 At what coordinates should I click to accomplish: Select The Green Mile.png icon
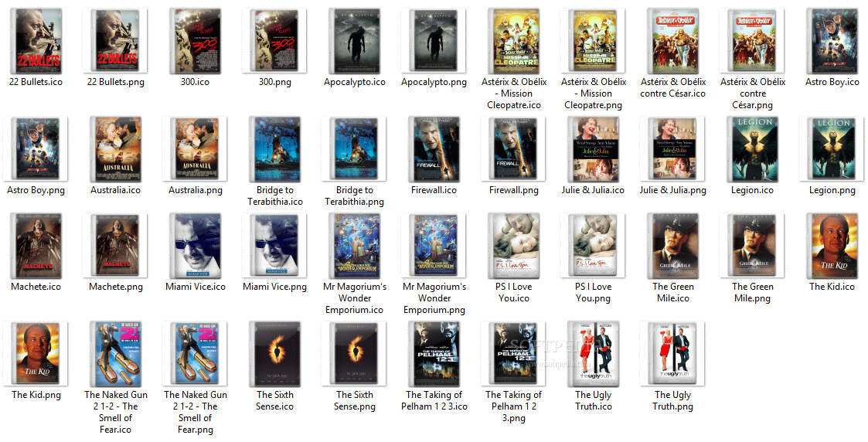tap(753, 246)
